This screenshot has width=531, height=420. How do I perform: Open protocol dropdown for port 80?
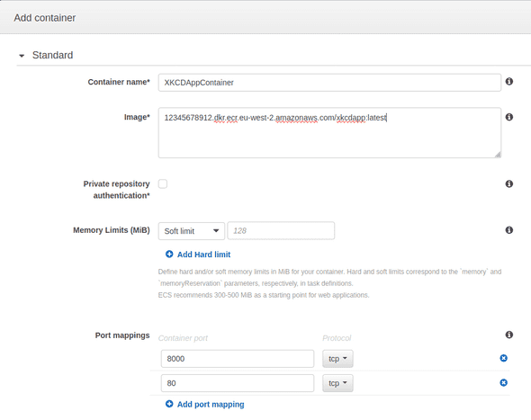pyautogui.click(x=337, y=383)
